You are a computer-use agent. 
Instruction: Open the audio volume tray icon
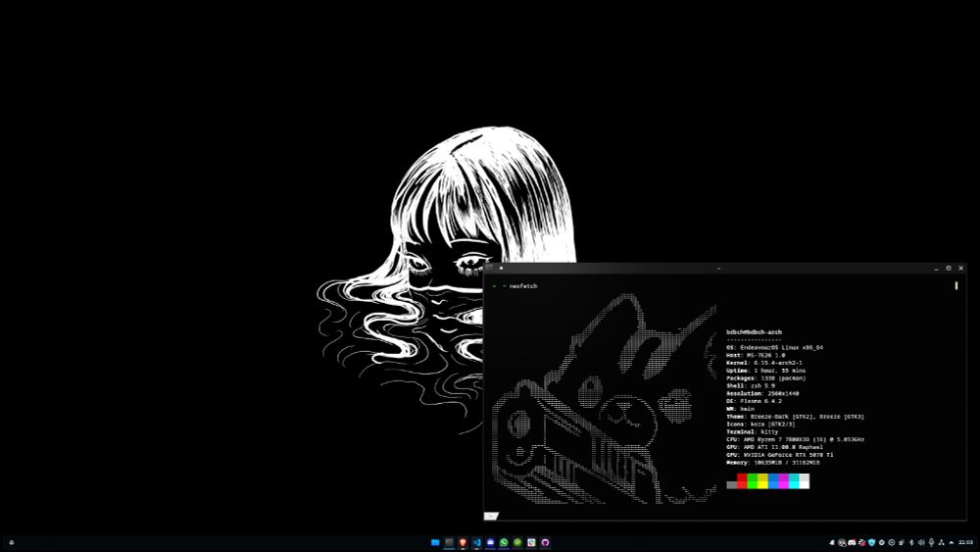coord(921,542)
